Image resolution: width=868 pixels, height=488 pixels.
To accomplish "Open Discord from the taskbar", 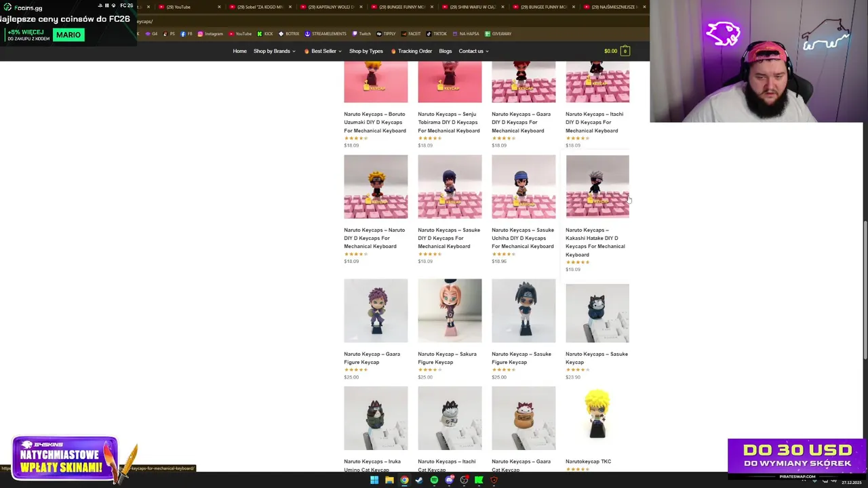I will (449, 480).
